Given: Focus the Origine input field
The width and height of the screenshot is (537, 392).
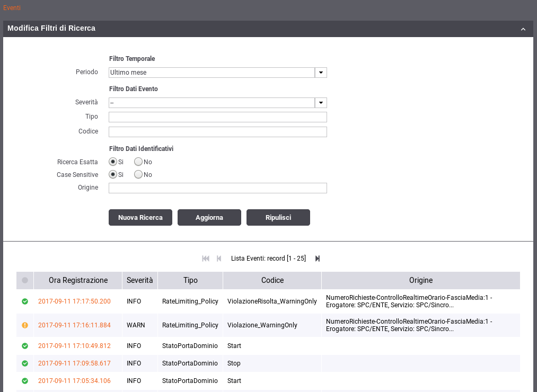Looking at the screenshot, I should click(x=218, y=188).
